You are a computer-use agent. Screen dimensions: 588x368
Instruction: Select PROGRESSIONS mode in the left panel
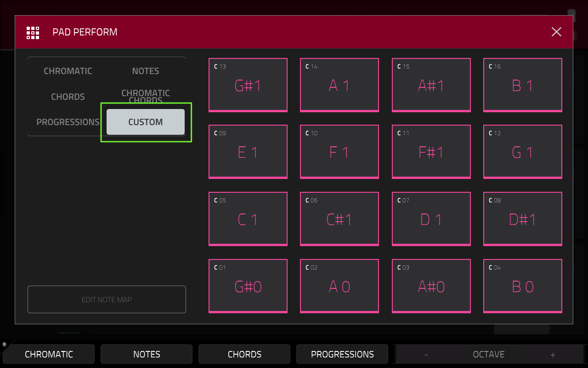[x=68, y=122]
